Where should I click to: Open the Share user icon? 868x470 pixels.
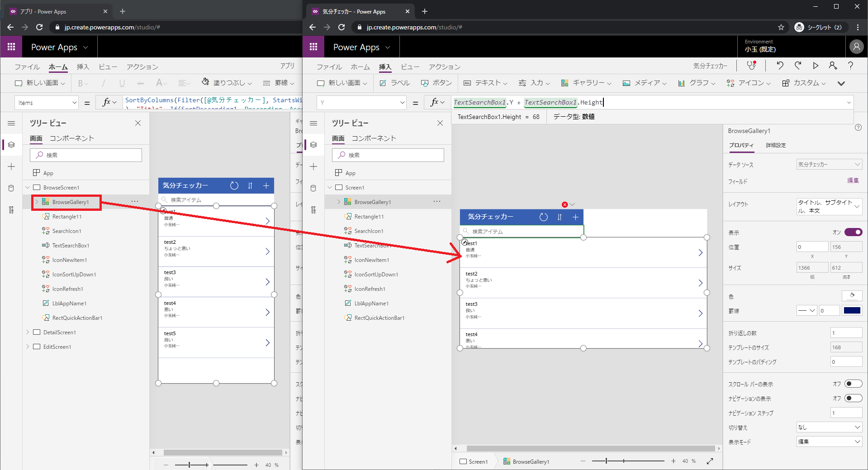[x=833, y=66]
